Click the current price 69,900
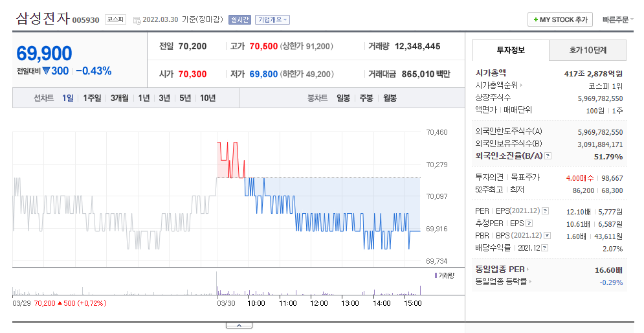 point(45,53)
